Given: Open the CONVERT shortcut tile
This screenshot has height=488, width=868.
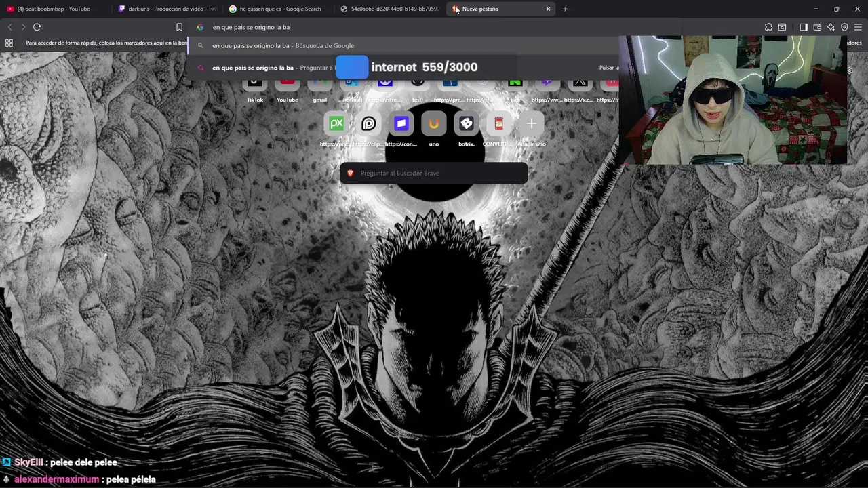Looking at the screenshot, I should [498, 129].
